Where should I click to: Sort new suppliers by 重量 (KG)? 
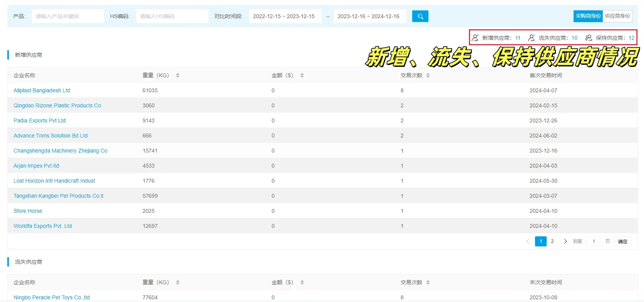point(178,75)
